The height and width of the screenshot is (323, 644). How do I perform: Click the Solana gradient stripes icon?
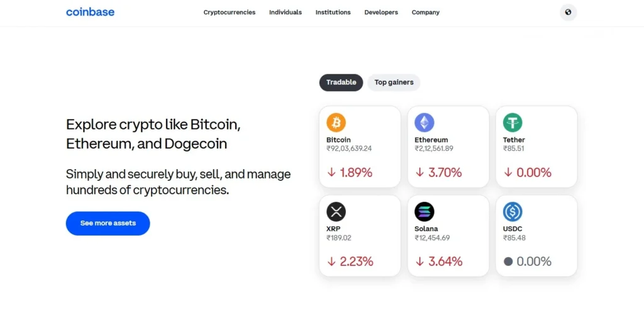(x=425, y=212)
